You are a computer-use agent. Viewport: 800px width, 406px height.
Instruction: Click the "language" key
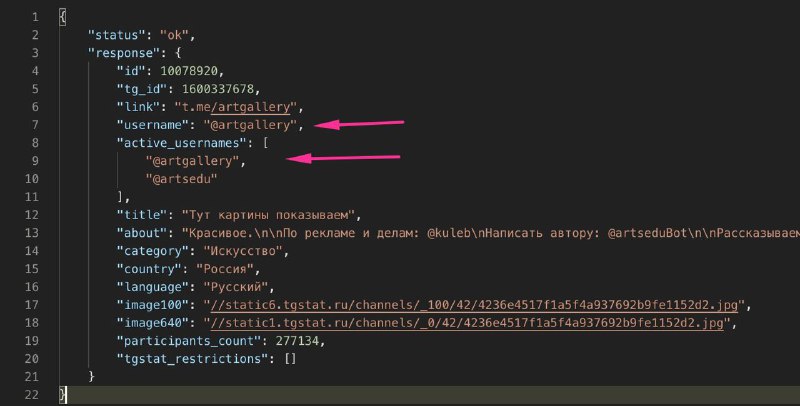point(153,287)
